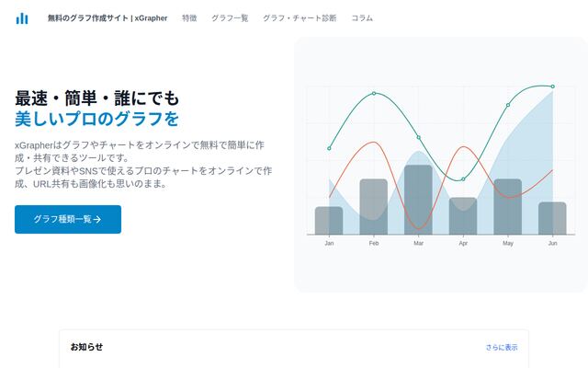Click the blue headline 美しいプロのグラフを

click(97, 119)
